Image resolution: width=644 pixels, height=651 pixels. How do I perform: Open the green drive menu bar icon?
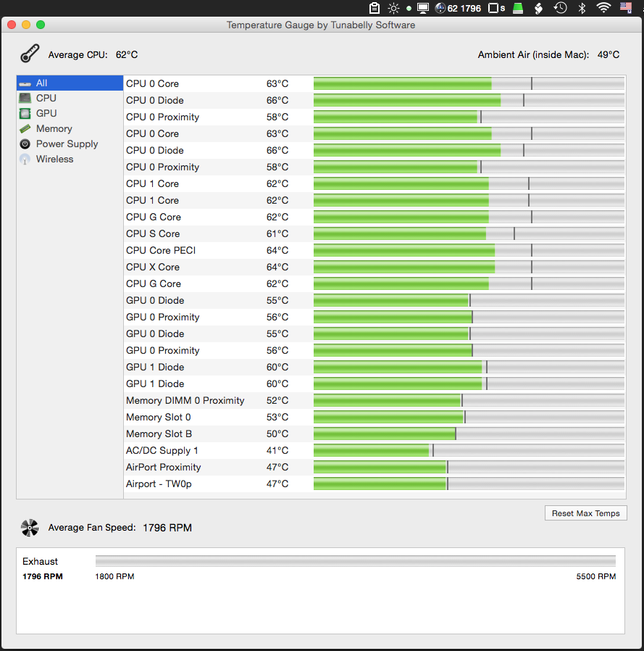(x=518, y=8)
